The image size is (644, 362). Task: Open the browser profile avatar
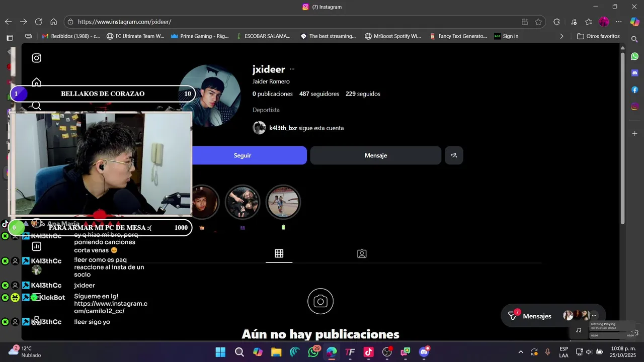pos(604,22)
